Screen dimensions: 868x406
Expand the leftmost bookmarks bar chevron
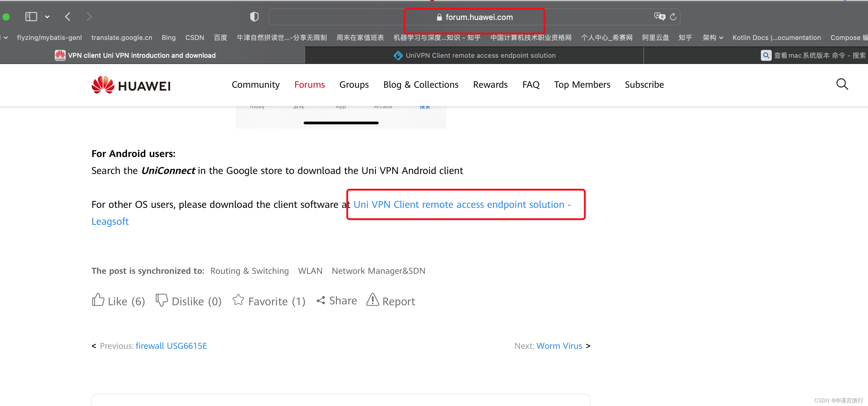(6, 38)
